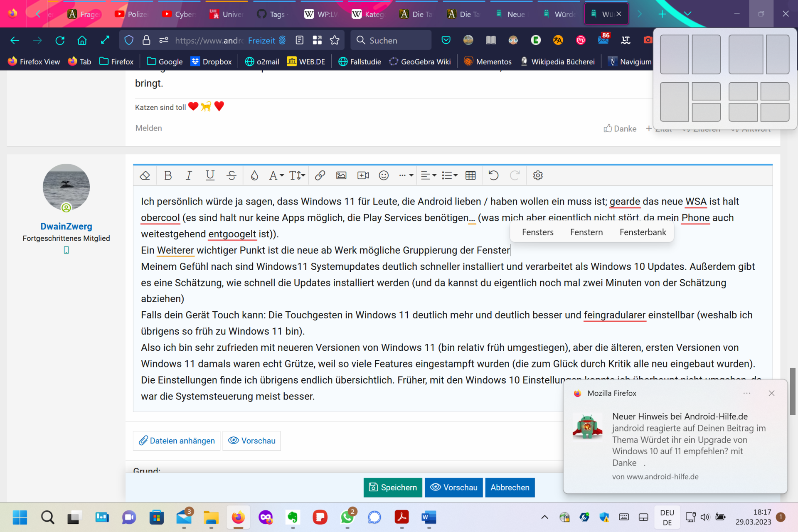The height and width of the screenshot is (532, 798).
Task: Open the smiley emoji picker
Action: click(384, 175)
